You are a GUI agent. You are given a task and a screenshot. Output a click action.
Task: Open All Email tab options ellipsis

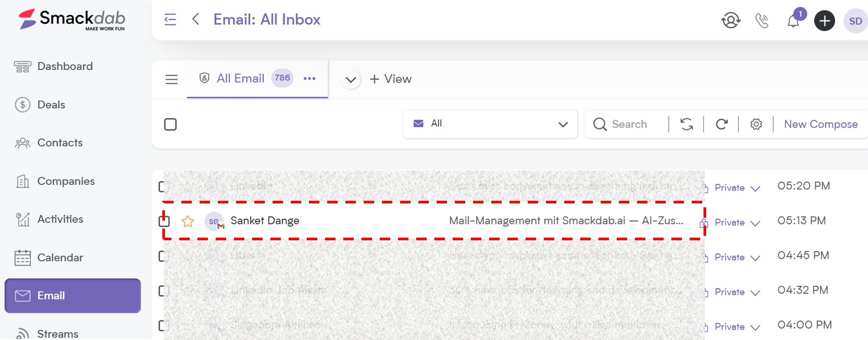[309, 78]
